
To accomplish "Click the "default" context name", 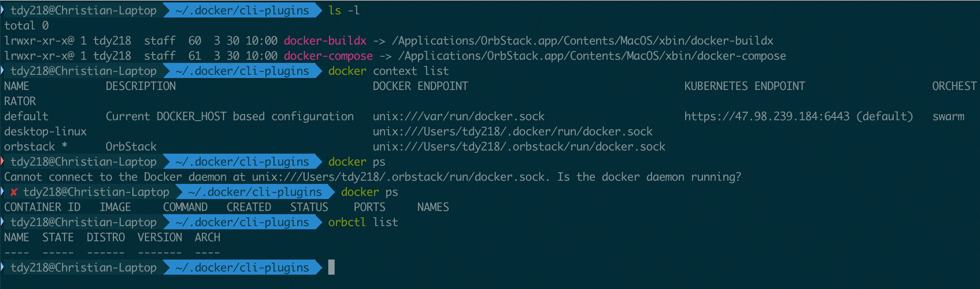I will coord(26,116).
